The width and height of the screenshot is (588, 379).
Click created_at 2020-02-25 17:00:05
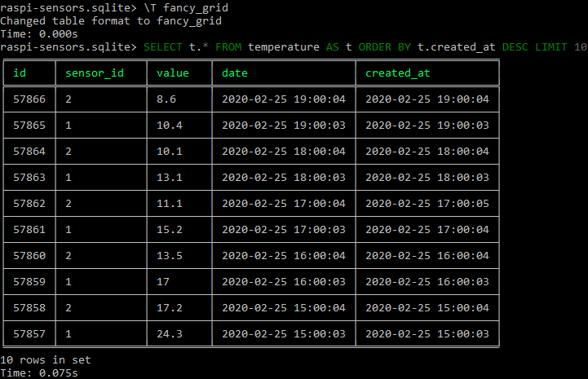click(427, 203)
